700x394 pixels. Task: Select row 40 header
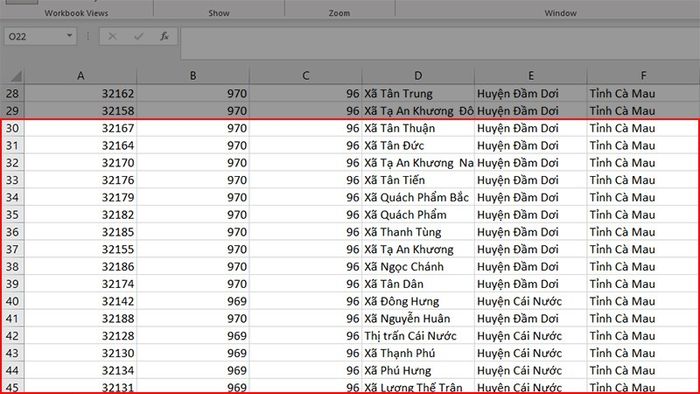pos(12,301)
